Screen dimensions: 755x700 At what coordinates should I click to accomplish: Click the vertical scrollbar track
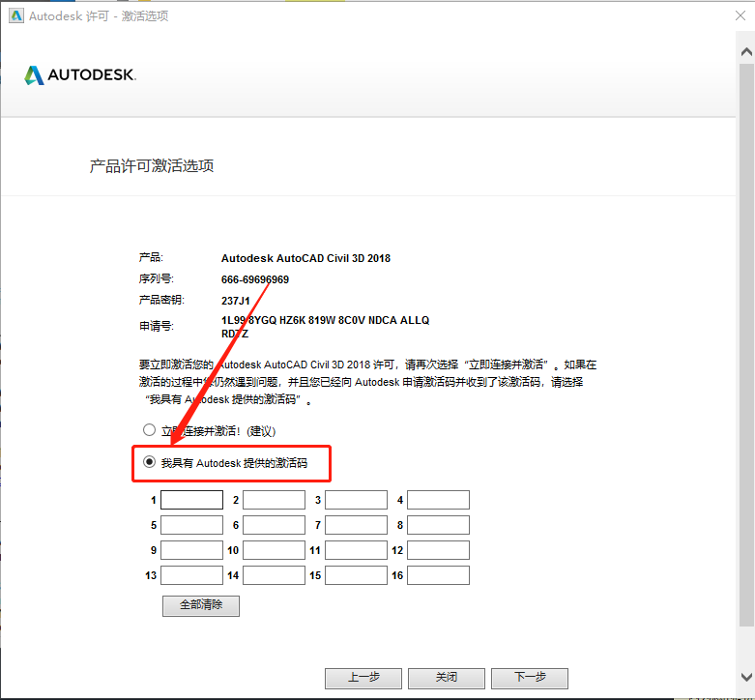pyautogui.click(x=746, y=344)
